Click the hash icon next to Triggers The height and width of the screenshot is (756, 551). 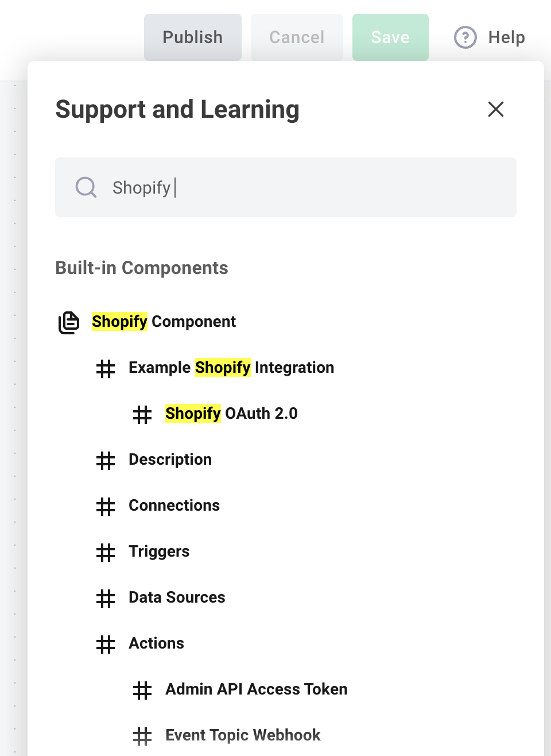point(105,553)
